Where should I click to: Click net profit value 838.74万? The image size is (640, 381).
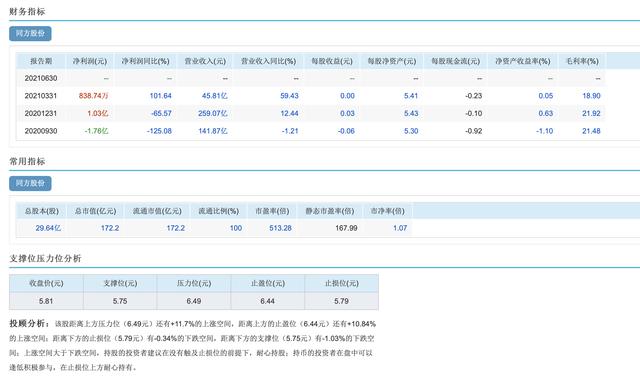pos(93,96)
